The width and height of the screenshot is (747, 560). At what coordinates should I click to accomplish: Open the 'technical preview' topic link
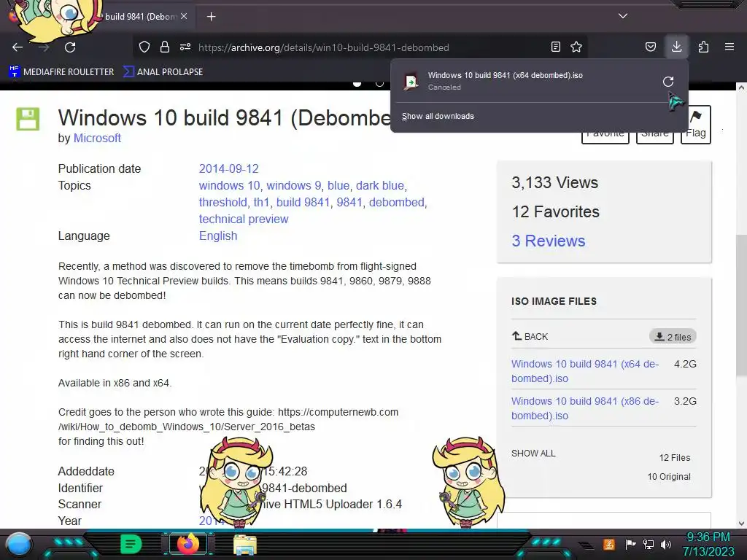coord(244,219)
